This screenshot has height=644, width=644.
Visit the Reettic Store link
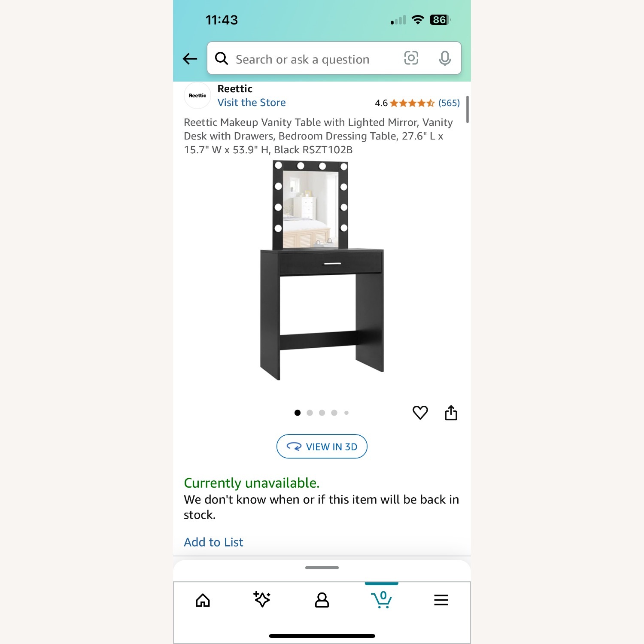(x=252, y=103)
